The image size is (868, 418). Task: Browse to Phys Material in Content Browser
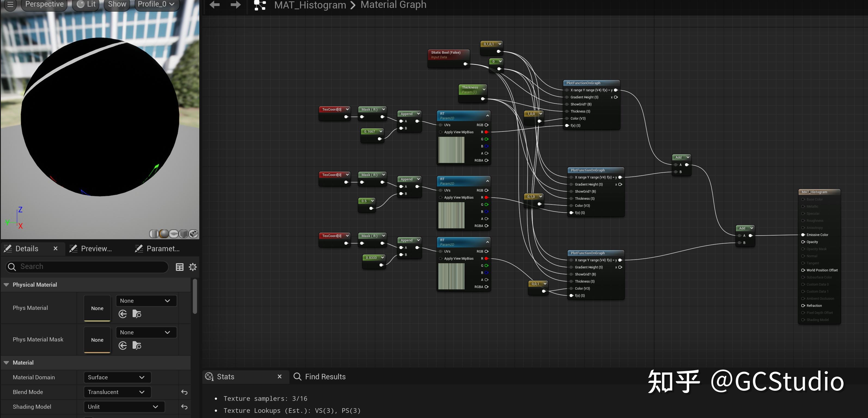click(137, 314)
